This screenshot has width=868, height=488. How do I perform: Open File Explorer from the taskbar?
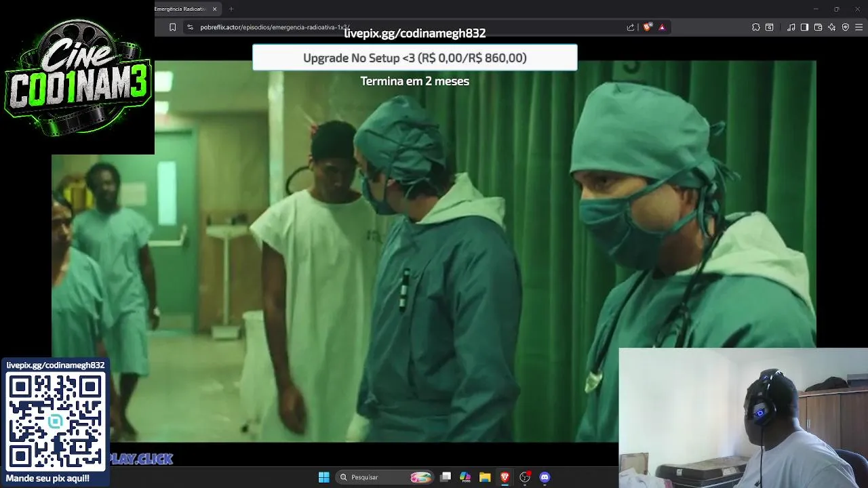[485, 477]
